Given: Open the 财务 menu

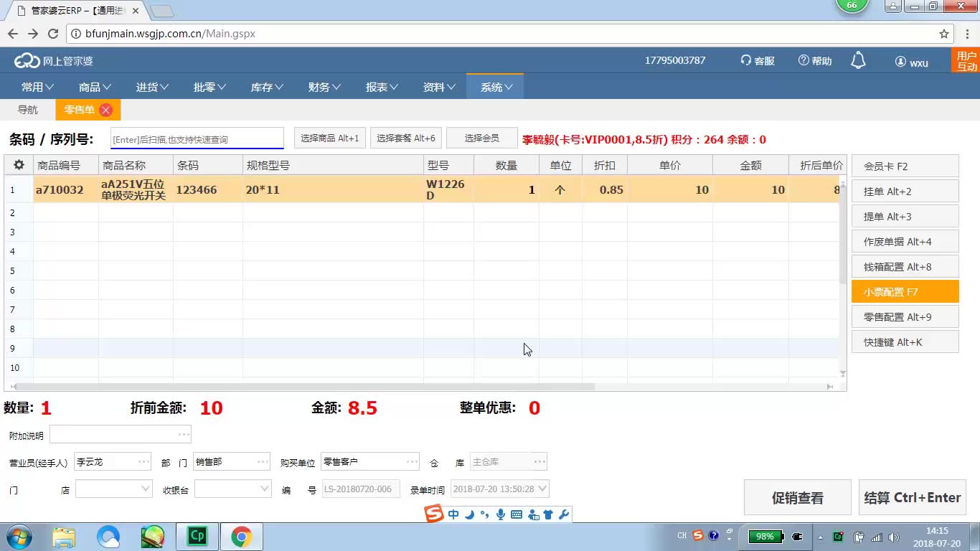Looking at the screenshot, I should point(324,87).
